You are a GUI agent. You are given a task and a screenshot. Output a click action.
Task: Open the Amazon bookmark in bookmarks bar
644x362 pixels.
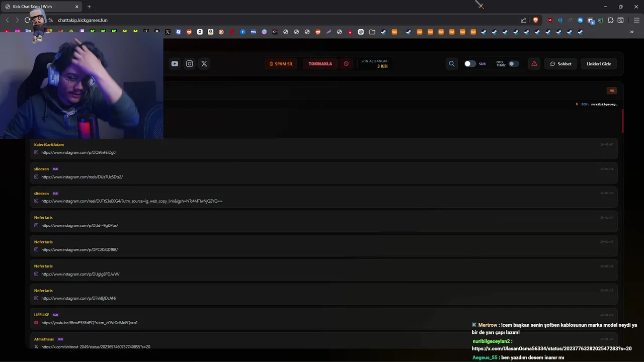(210, 32)
